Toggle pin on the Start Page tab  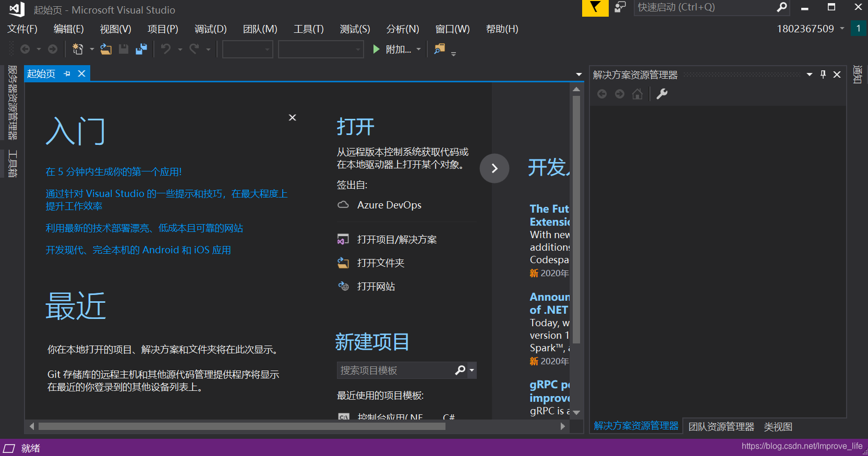pos(67,73)
